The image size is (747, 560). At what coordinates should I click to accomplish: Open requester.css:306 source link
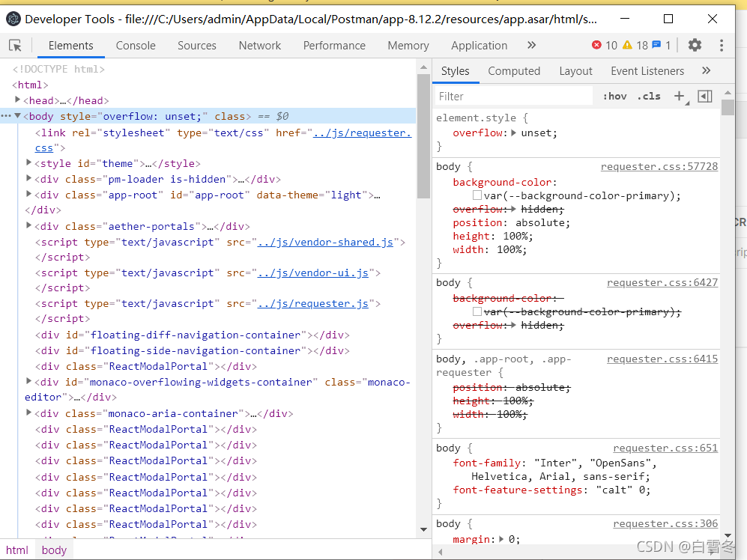665,523
